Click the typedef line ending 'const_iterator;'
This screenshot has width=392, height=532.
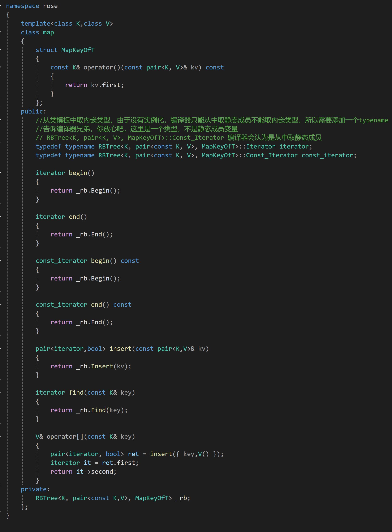click(x=196, y=155)
